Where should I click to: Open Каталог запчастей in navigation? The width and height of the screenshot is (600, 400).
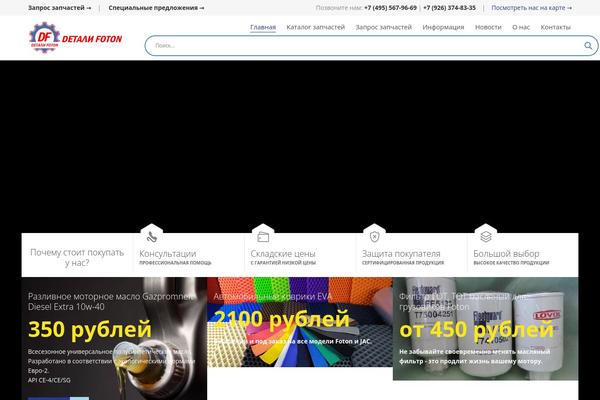click(316, 27)
